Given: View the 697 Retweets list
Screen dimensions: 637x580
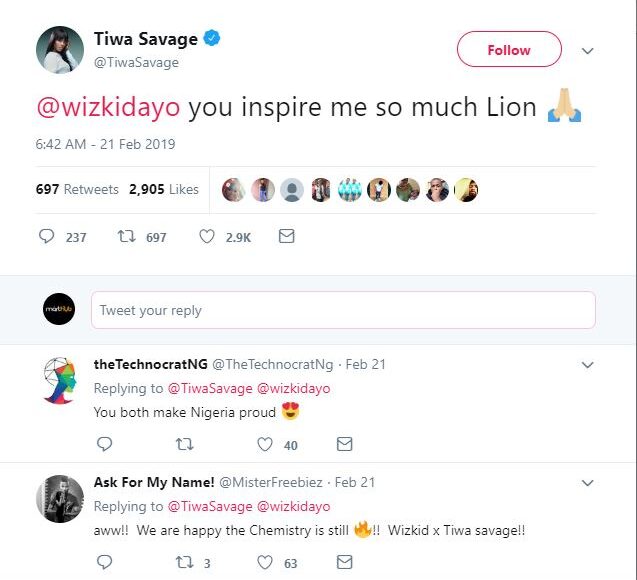Looking at the screenshot, I should click(x=77, y=189).
